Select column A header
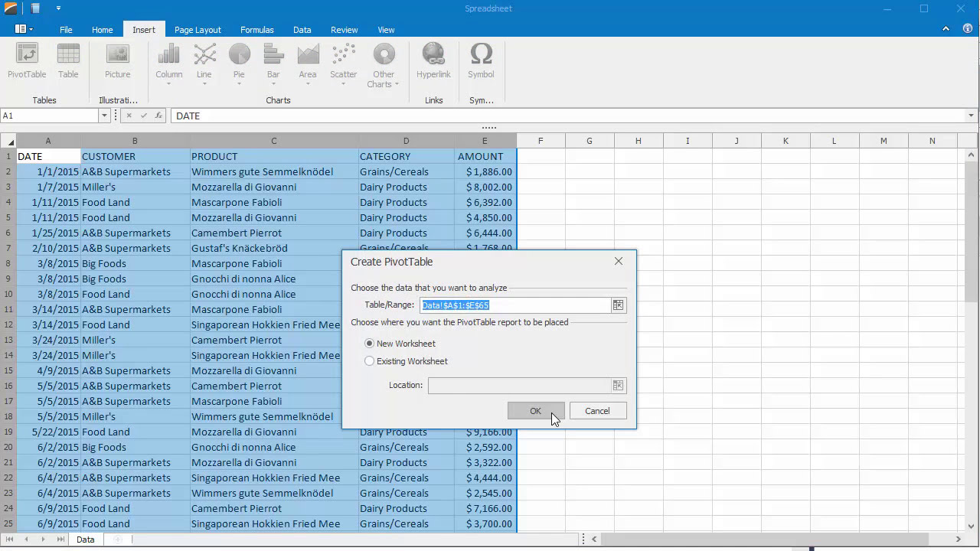This screenshot has width=980, height=551. tap(48, 141)
